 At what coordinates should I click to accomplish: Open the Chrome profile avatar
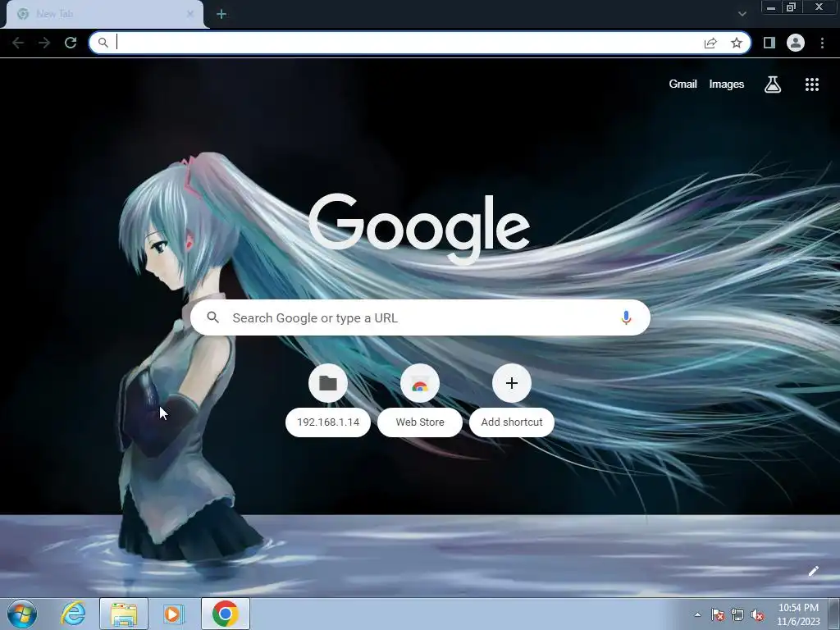click(x=796, y=43)
